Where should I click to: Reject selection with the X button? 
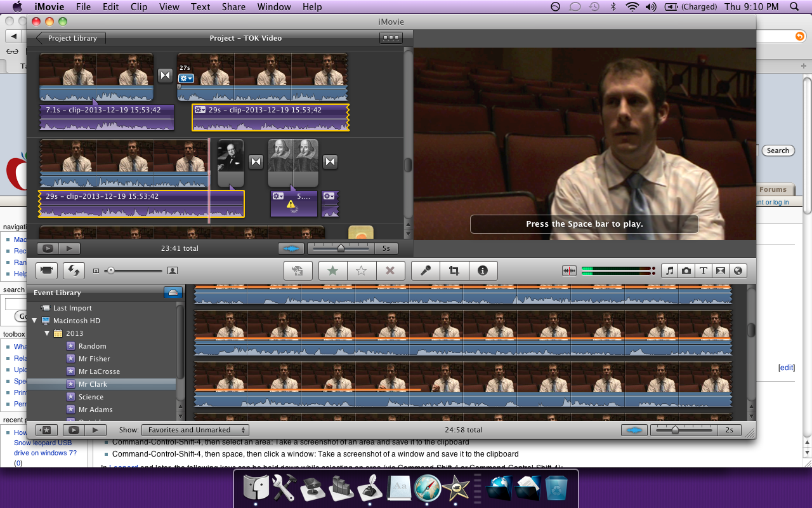[x=390, y=271]
